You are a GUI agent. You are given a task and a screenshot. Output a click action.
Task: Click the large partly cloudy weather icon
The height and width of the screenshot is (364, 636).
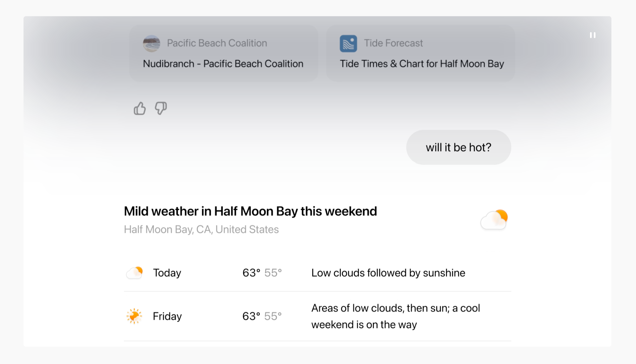pyautogui.click(x=494, y=220)
